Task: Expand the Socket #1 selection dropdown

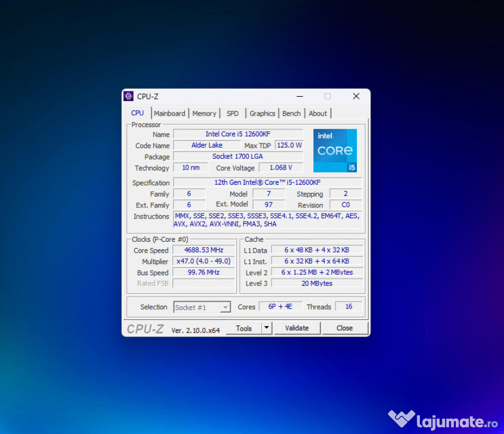Action: [225, 307]
